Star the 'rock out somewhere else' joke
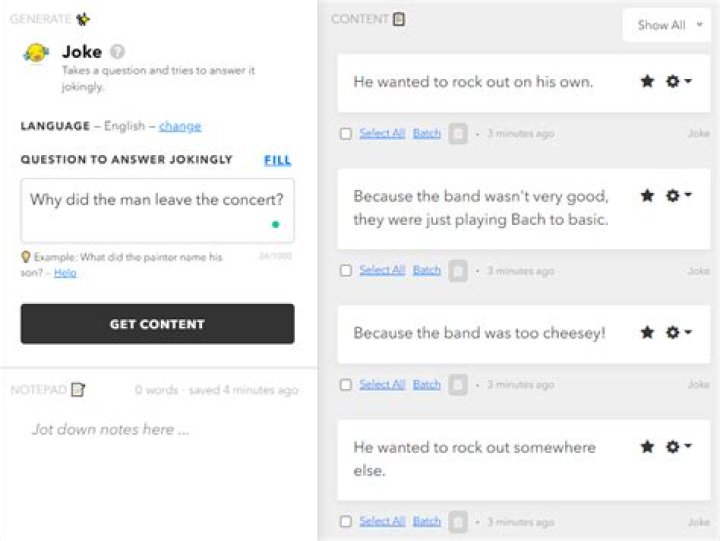 click(x=647, y=447)
